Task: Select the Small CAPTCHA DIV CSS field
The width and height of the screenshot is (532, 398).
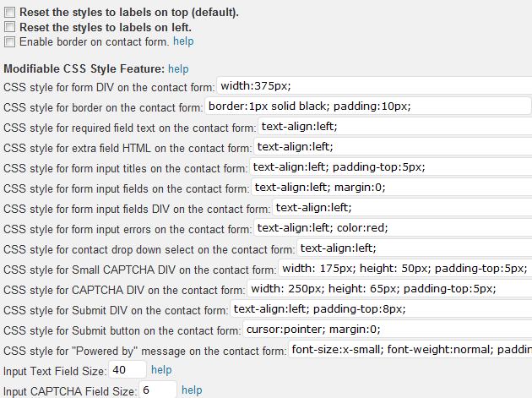Action: [405, 269]
